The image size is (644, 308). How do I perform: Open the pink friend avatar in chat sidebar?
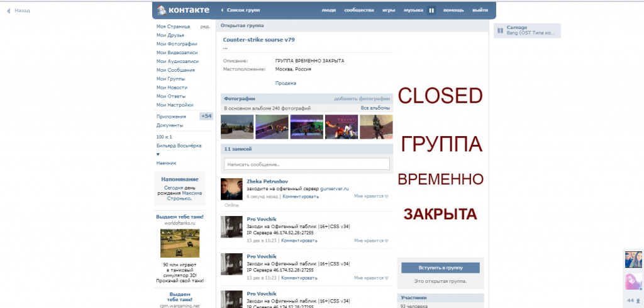633,280
